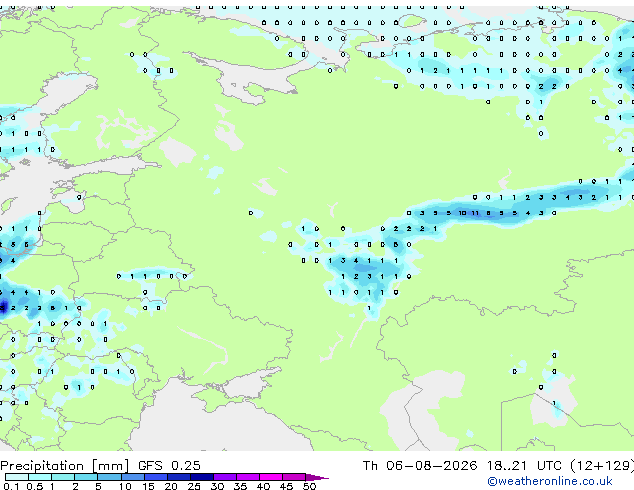Click the '20' legend label

tap(171, 486)
